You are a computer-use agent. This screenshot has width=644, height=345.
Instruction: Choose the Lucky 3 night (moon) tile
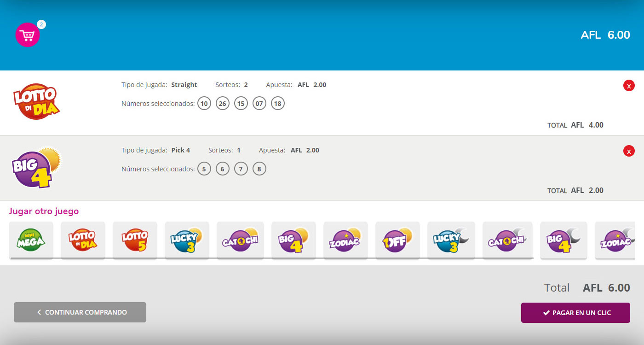pos(451,240)
